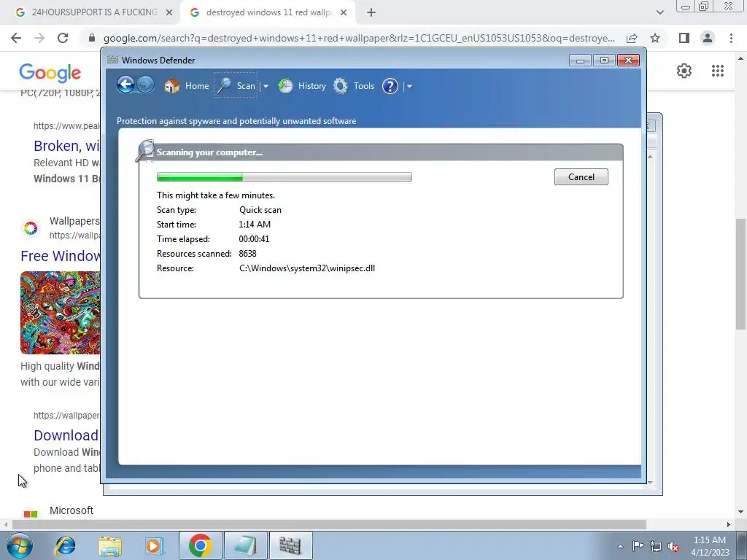The height and width of the screenshot is (560, 747).
Task: Launch Internet Explorer from taskbar
Action: [65, 545]
